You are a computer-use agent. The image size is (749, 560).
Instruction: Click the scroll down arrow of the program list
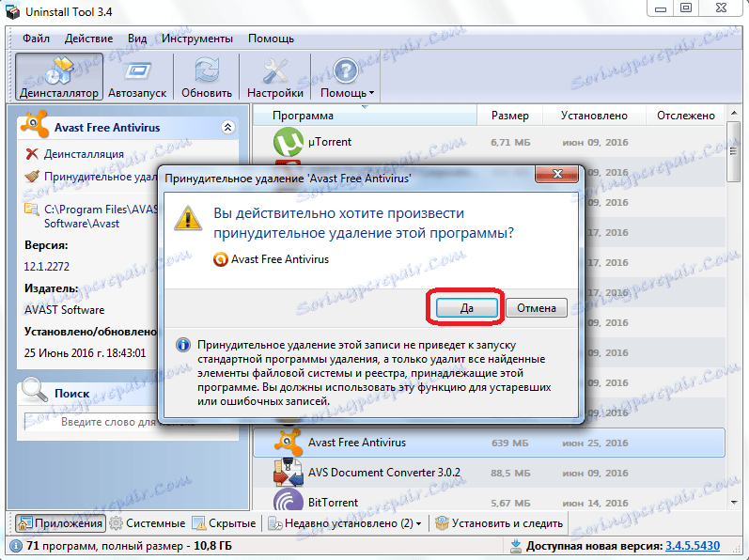click(x=734, y=503)
